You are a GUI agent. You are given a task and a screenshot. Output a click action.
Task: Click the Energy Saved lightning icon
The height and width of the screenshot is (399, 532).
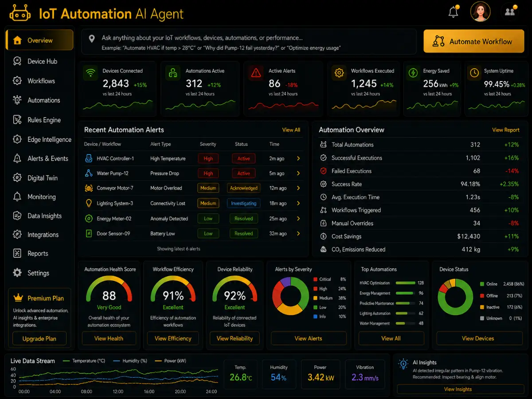[413, 73]
